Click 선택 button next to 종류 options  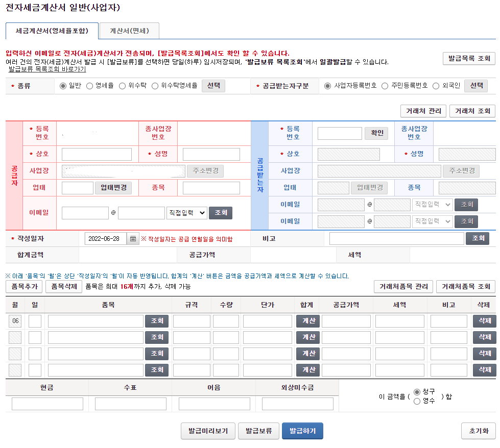pos(213,86)
